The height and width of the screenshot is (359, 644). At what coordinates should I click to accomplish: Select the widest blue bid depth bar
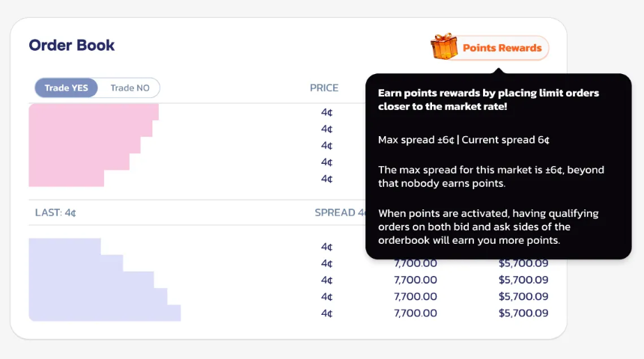tap(105, 313)
